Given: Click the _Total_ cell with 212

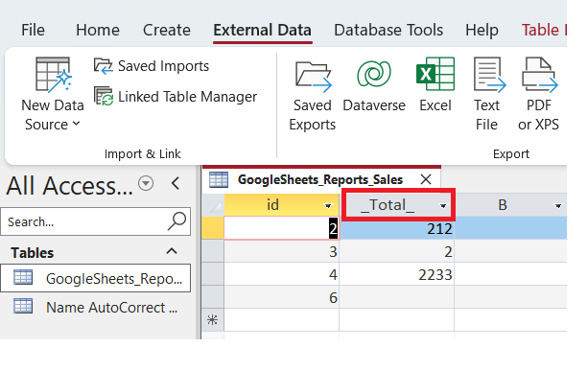Looking at the screenshot, I should coord(397,228).
